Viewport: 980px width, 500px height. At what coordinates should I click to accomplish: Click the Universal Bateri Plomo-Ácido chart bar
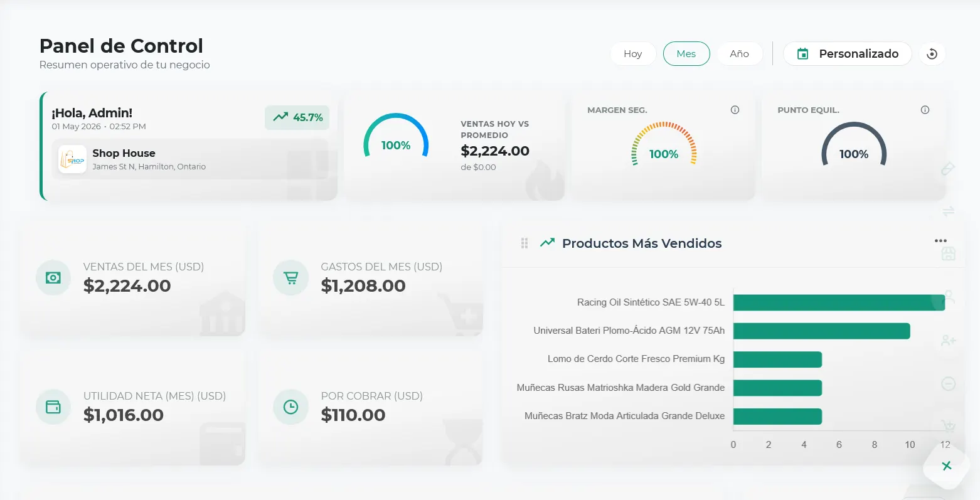tap(821, 331)
